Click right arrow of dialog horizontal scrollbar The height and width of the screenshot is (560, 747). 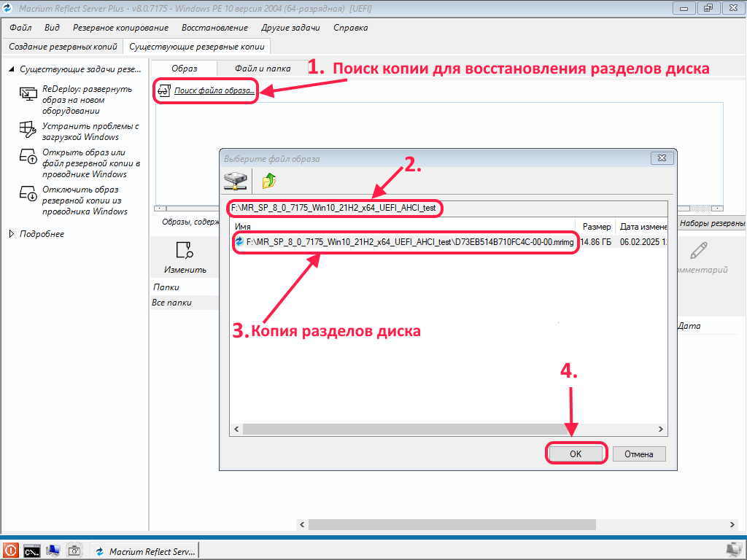pyautogui.click(x=661, y=430)
